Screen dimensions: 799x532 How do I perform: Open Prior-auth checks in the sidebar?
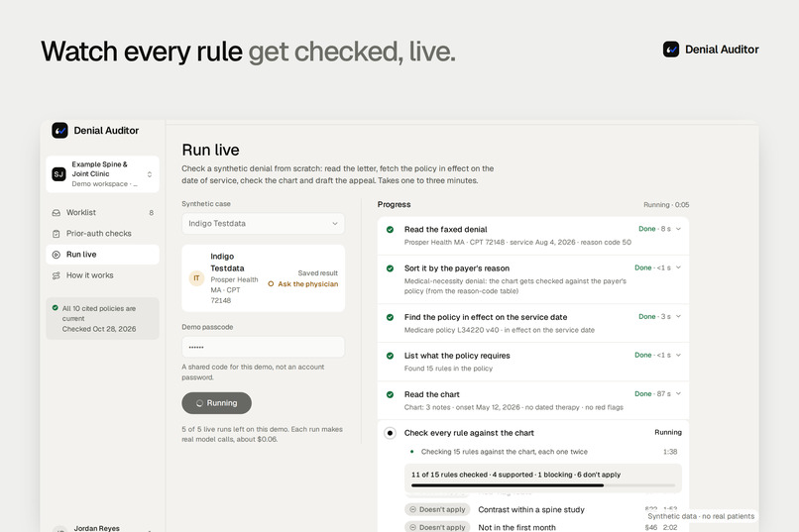click(102, 234)
